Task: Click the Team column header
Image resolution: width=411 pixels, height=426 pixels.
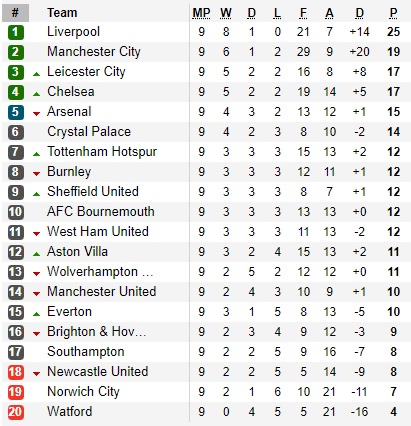Action: point(62,13)
